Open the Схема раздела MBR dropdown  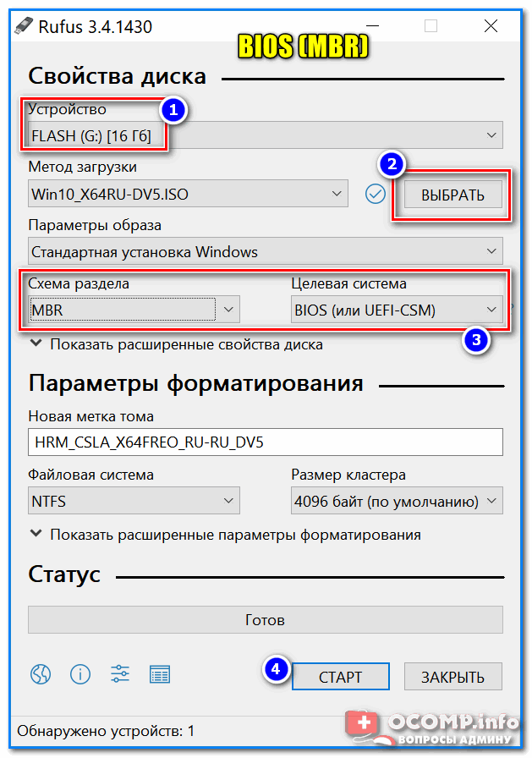click(134, 310)
